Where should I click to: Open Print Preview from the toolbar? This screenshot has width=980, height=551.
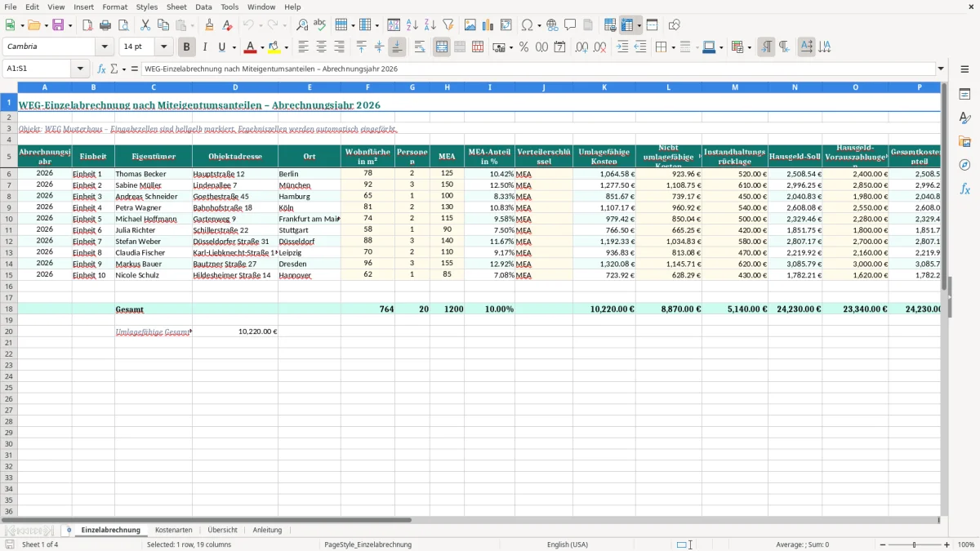[x=123, y=25]
